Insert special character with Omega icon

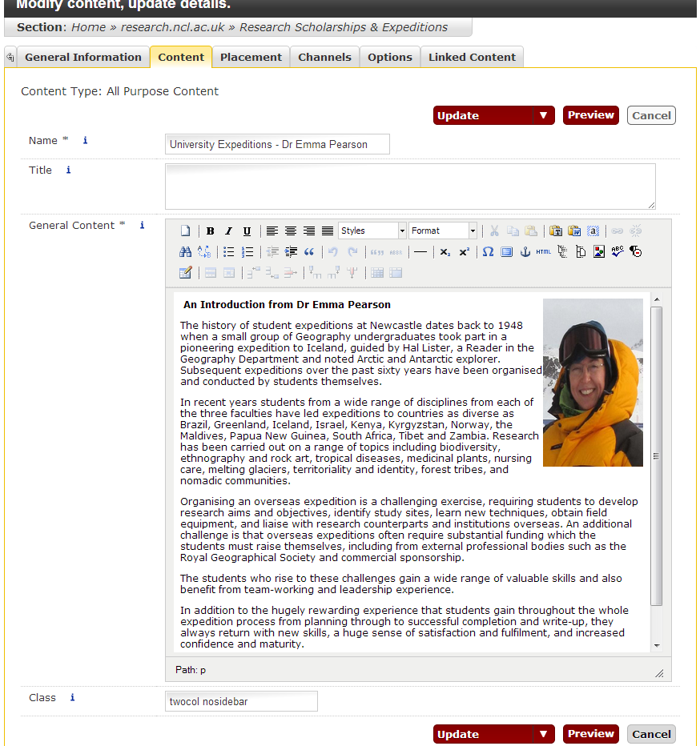coord(487,252)
